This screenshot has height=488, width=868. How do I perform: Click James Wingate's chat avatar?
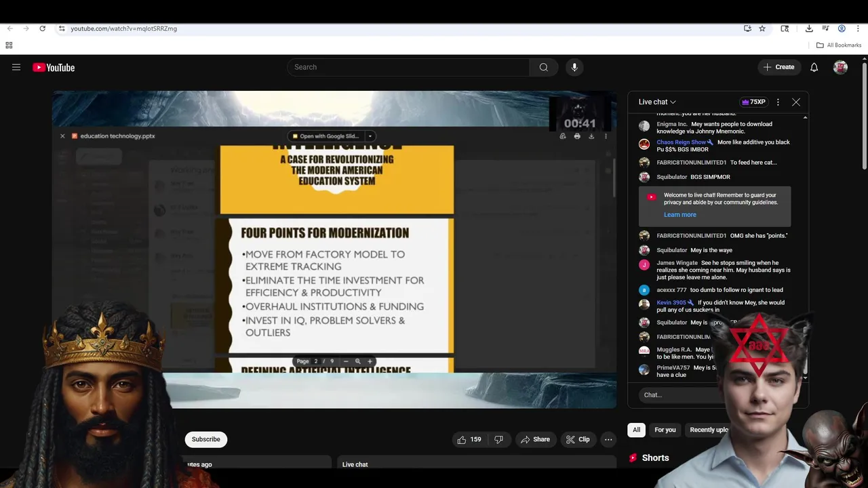pyautogui.click(x=644, y=264)
